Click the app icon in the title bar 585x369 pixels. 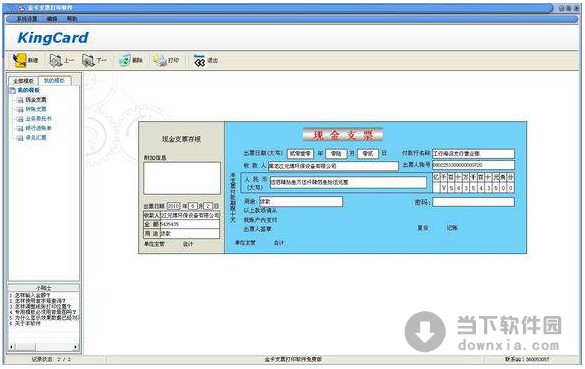(22, 8)
